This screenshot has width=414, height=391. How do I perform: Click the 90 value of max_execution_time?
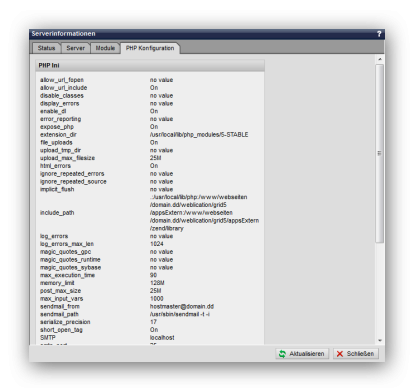coord(153,275)
